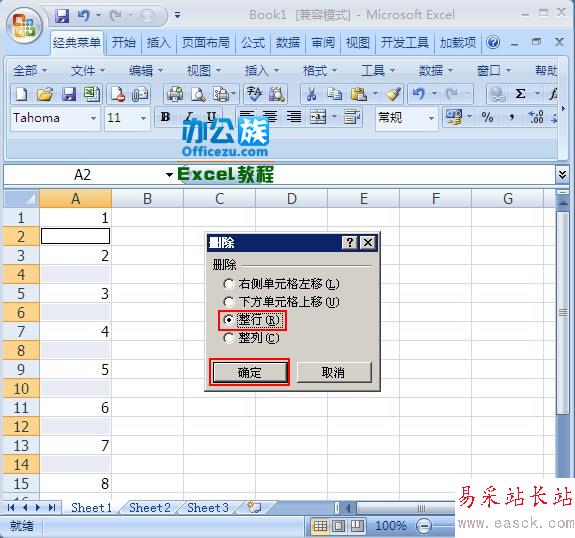Zoom out with the minus button

click(x=424, y=526)
